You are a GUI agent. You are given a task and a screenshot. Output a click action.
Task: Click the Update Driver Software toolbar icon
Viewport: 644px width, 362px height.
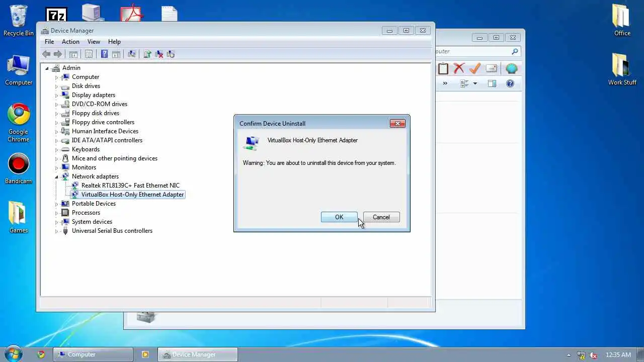[x=147, y=54]
